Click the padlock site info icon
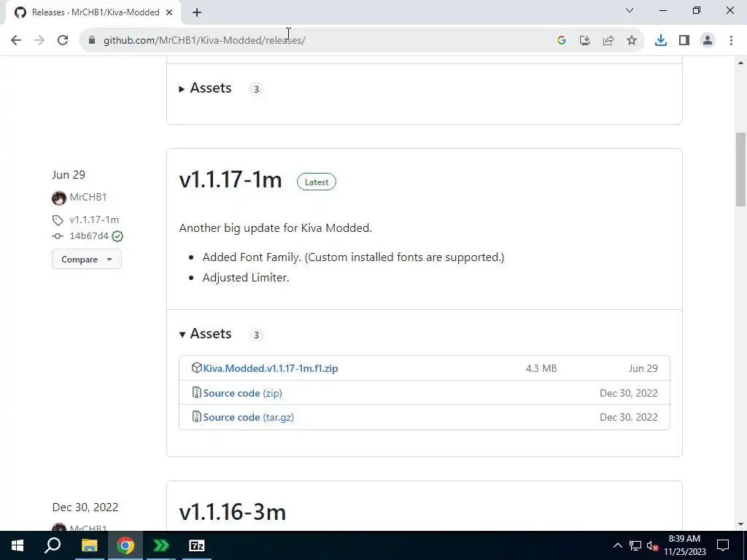Image resolution: width=747 pixels, height=560 pixels. point(91,41)
